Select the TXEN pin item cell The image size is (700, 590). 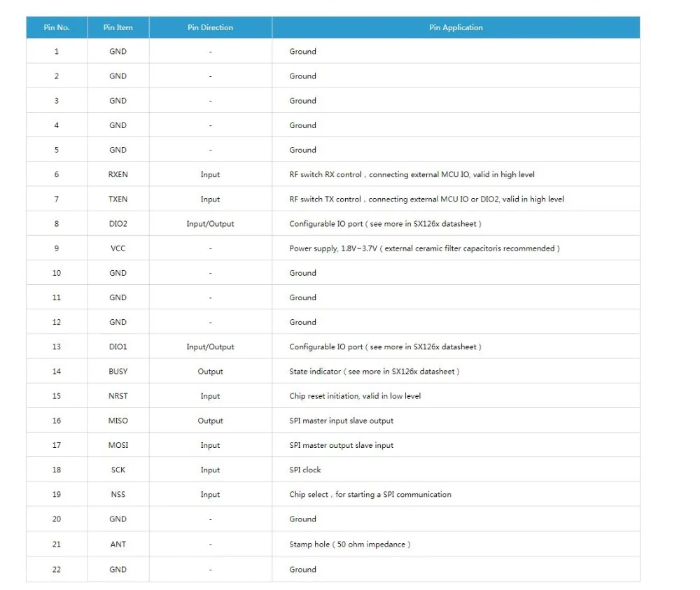tap(118, 199)
